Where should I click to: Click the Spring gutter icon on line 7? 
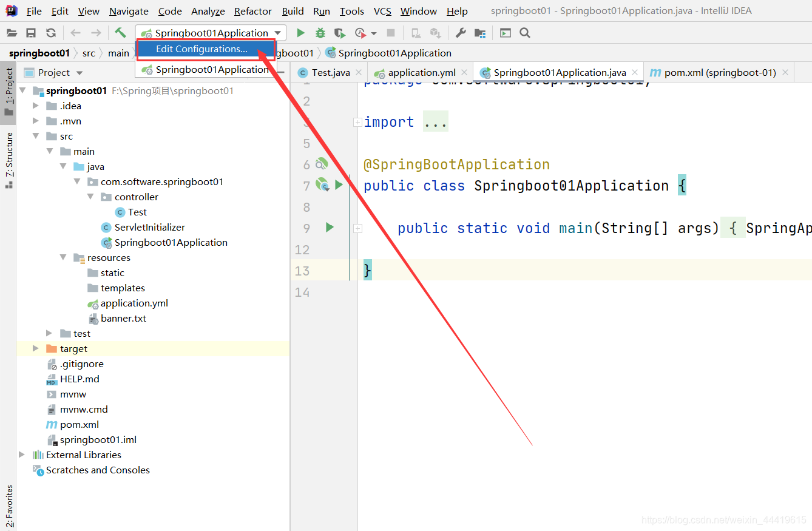pos(322,184)
